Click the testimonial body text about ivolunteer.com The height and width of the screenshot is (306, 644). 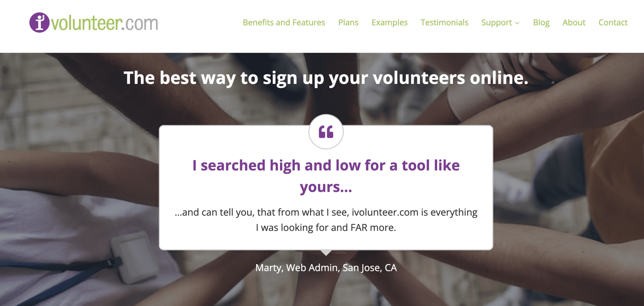point(326,220)
